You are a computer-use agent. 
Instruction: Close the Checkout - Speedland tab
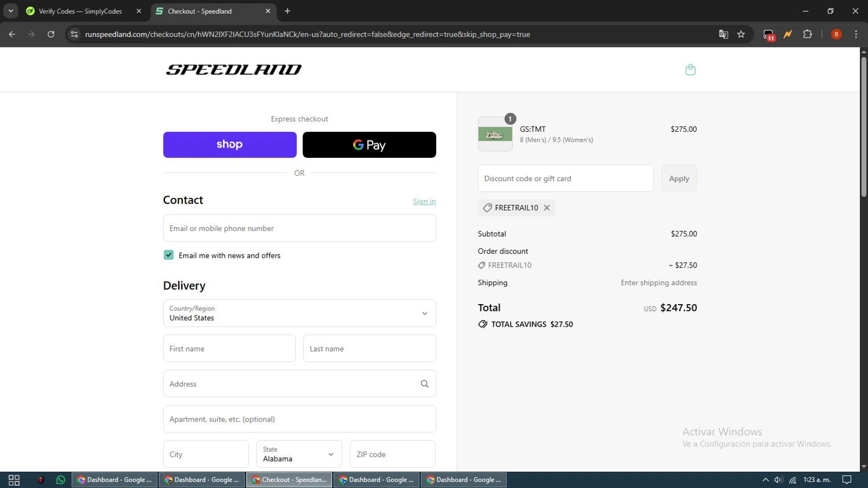(268, 11)
